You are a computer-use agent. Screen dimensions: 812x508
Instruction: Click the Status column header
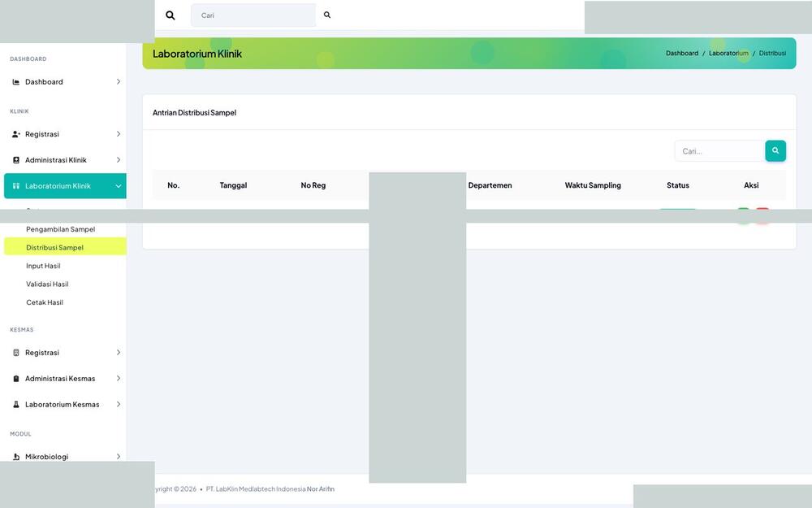pos(678,185)
